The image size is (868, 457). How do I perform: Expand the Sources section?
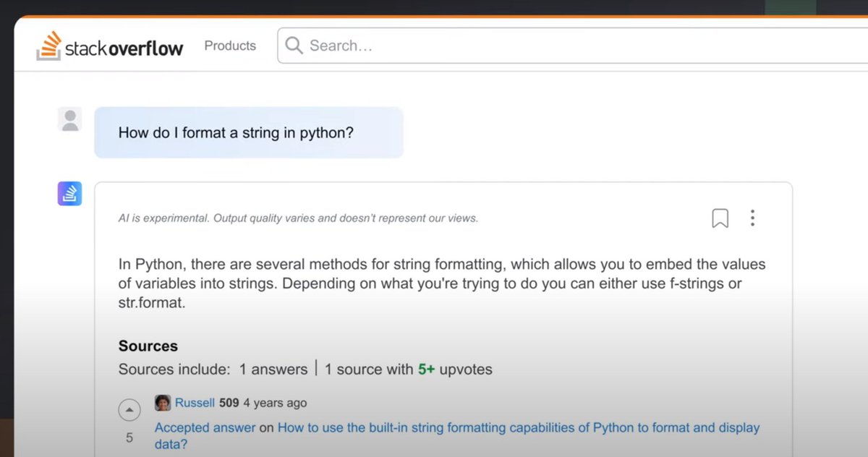pos(148,346)
